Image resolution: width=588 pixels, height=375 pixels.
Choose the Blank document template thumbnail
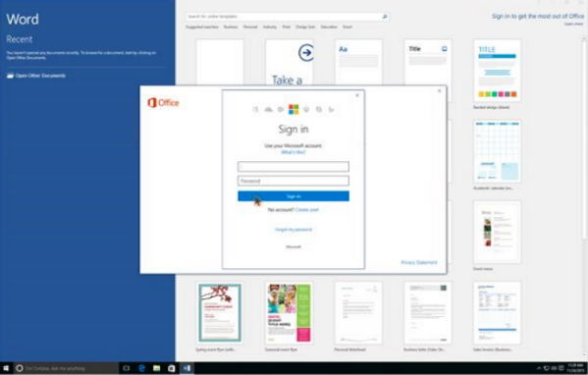pyautogui.click(x=220, y=62)
